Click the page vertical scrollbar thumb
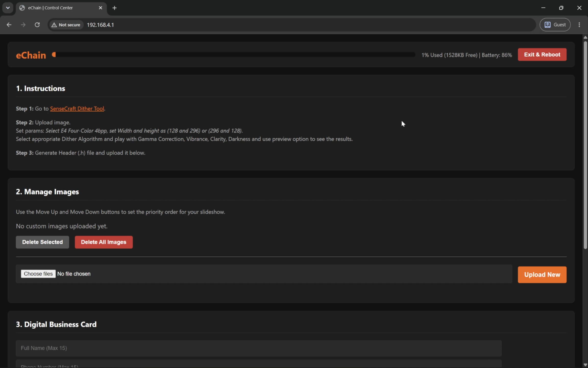This screenshot has height=368, width=588. (585, 145)
